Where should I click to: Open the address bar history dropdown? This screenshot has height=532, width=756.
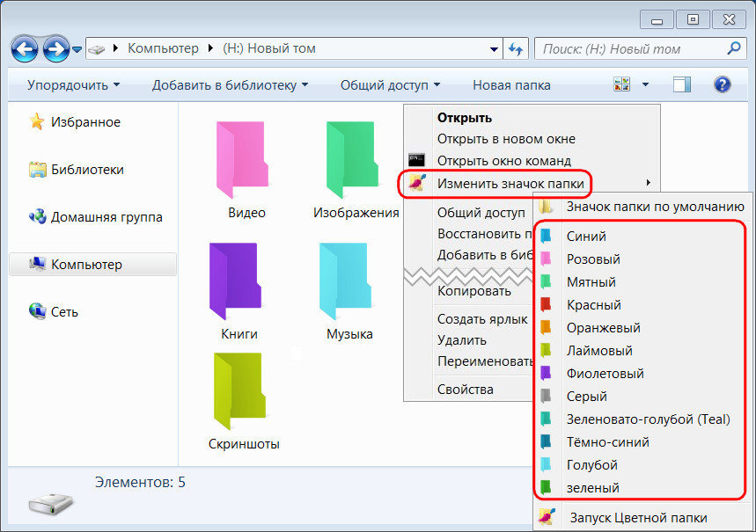[x=494, y=49]
